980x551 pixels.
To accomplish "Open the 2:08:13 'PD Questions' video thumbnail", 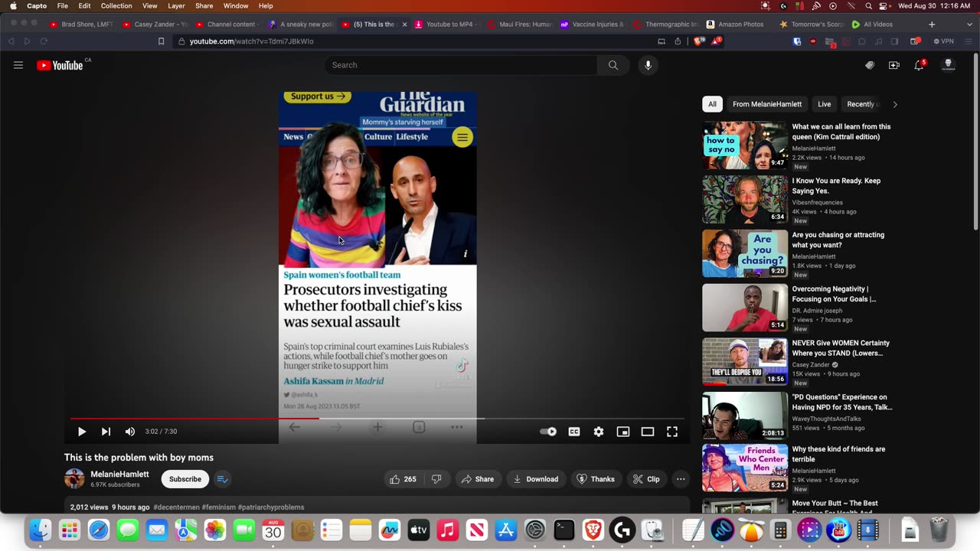I will (x=745, y=416).
